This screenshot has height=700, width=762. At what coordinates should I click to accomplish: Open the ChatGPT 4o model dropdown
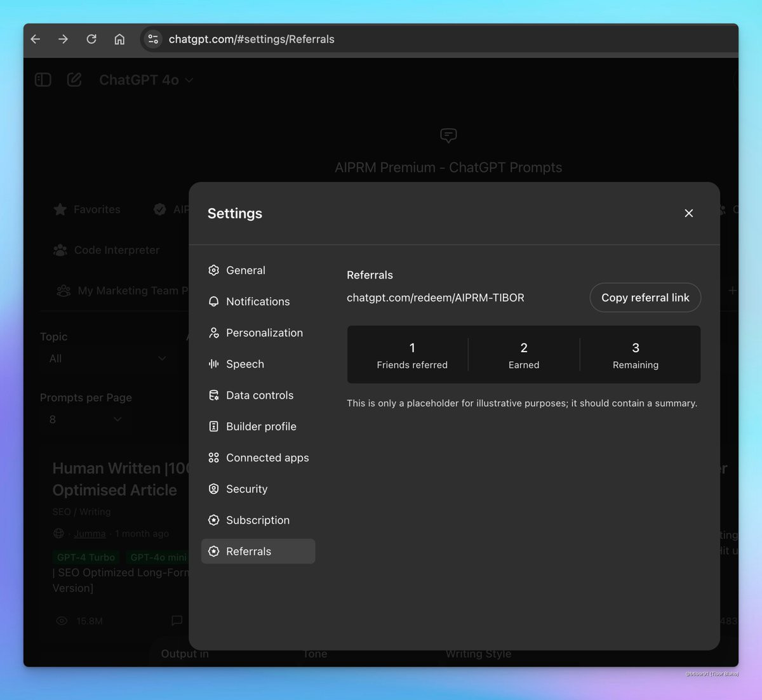pos(146,80)
